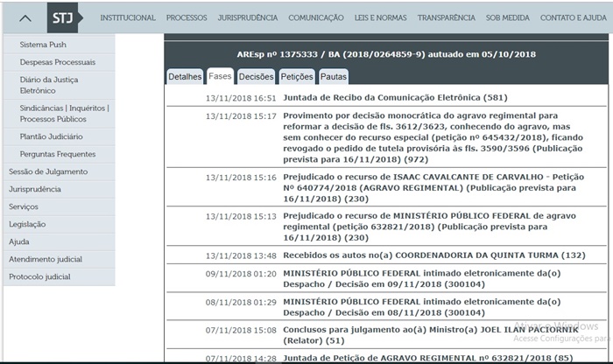Open Sistema Push in the sidebar
This screenshot has width=613, height=364.
click(43, 45)
